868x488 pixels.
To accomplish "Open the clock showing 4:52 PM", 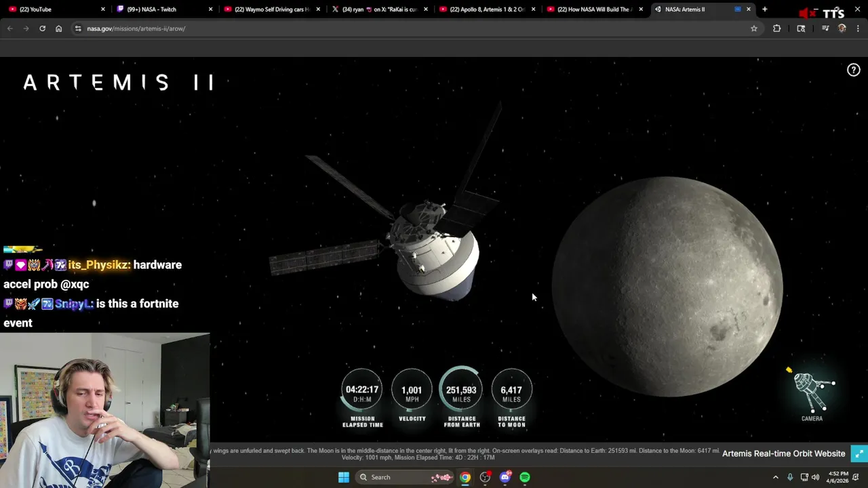I will 838,477.
